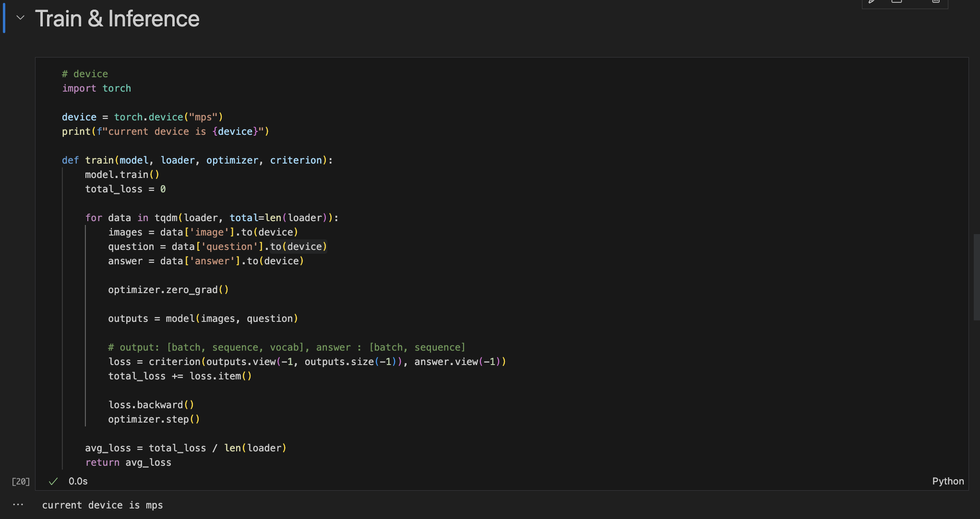Open the output actions ellipsis menu
Viewport: 980px width, 519px height.
tap(18, 505)
